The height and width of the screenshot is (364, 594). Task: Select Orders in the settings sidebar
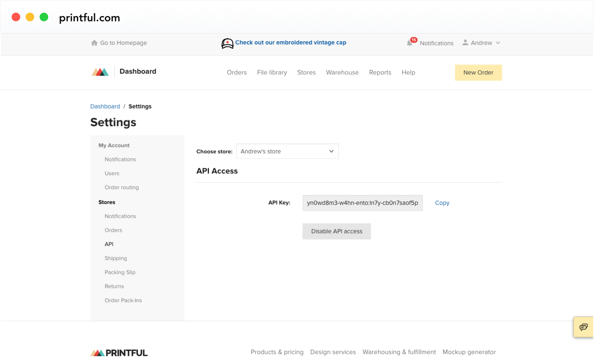[x=114, y=230]
